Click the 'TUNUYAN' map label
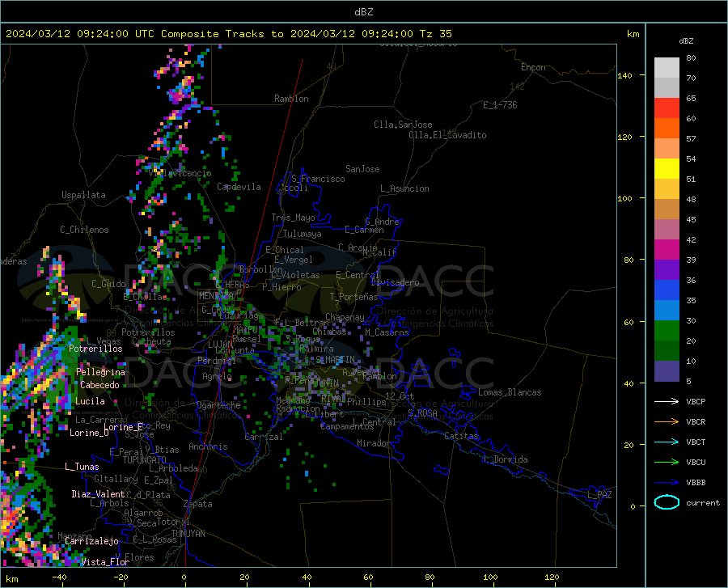The image size is (728, 588). 188,533
